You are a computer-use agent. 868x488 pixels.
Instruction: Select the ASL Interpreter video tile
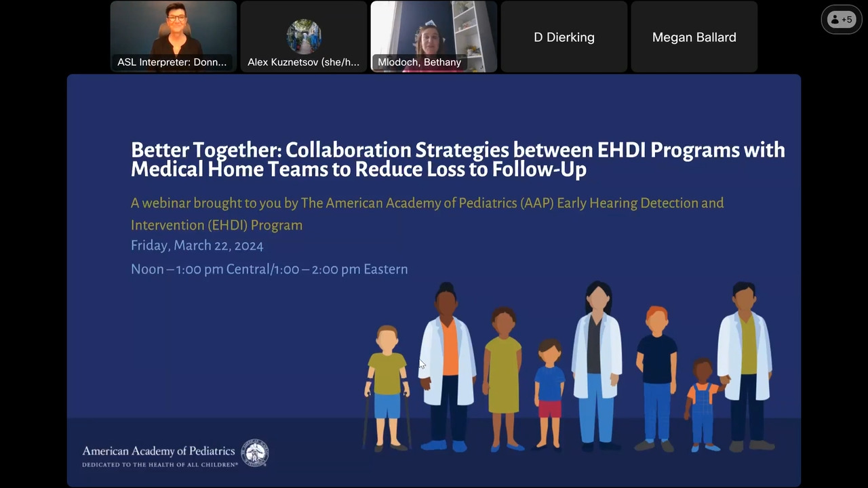click(173, 37)
